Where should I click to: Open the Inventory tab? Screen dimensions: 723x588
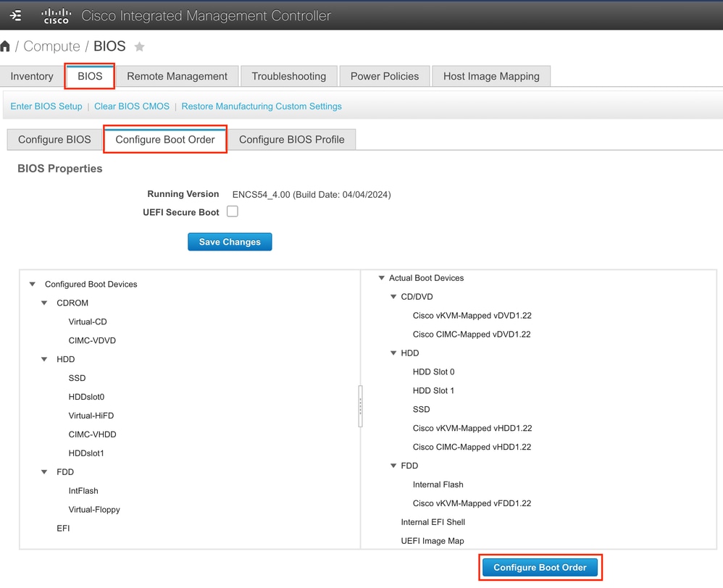[32, 77]
